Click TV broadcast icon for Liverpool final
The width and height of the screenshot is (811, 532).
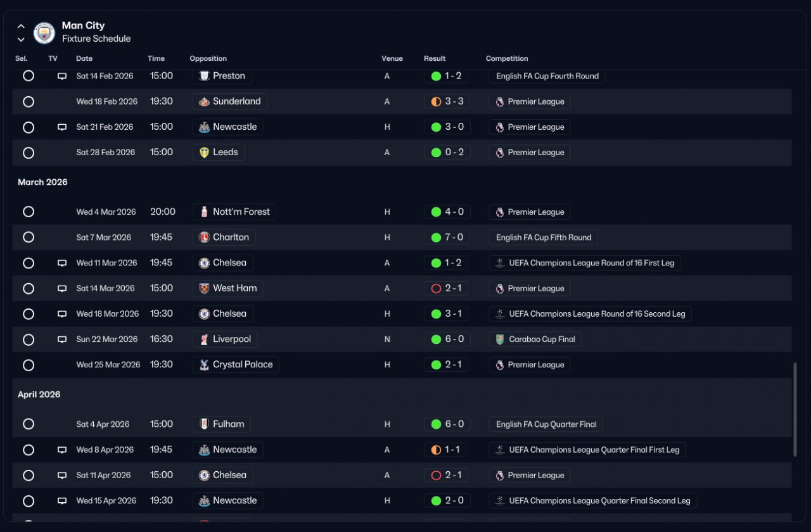coord(62,339)
